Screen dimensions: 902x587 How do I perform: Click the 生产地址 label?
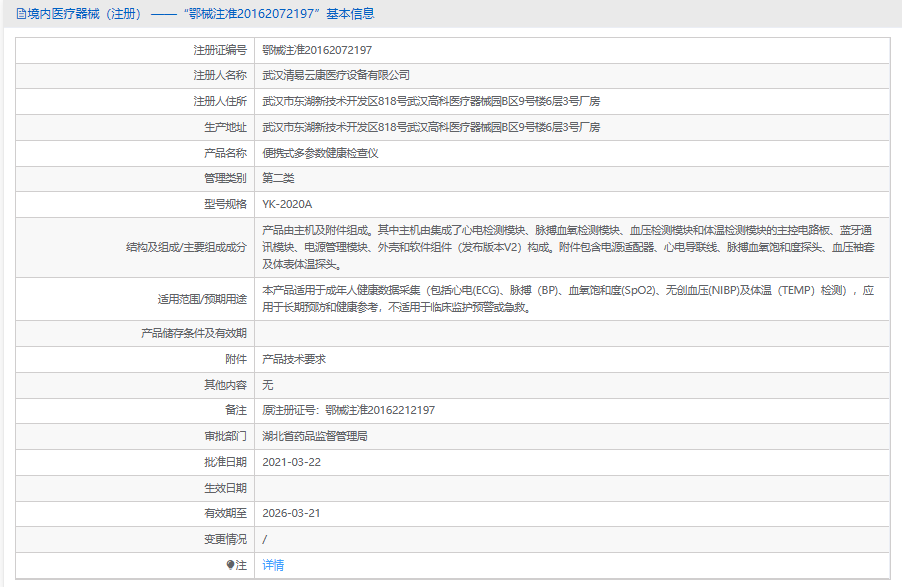click(x=226, y=127)
